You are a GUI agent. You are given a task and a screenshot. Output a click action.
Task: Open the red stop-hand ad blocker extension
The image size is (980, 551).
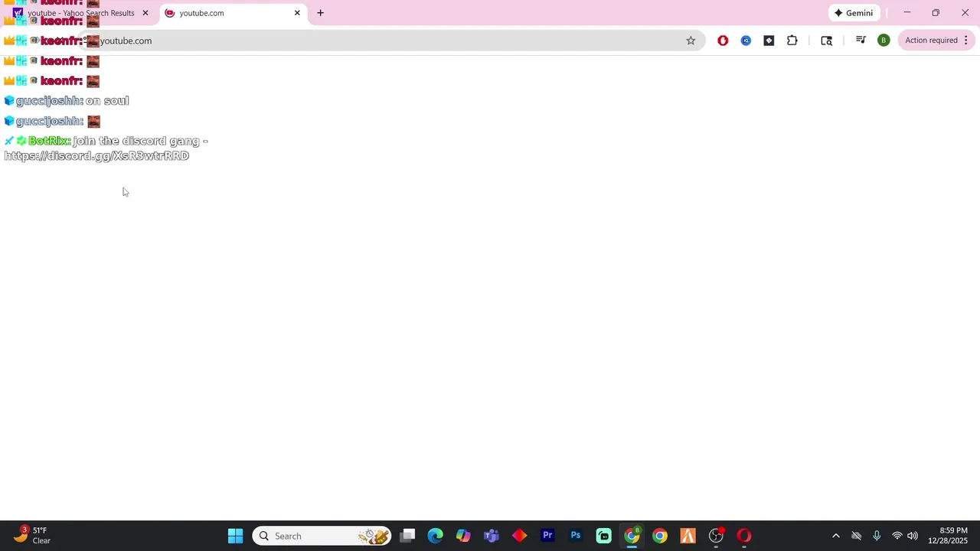pyautogui.click(x=723, y=41)
